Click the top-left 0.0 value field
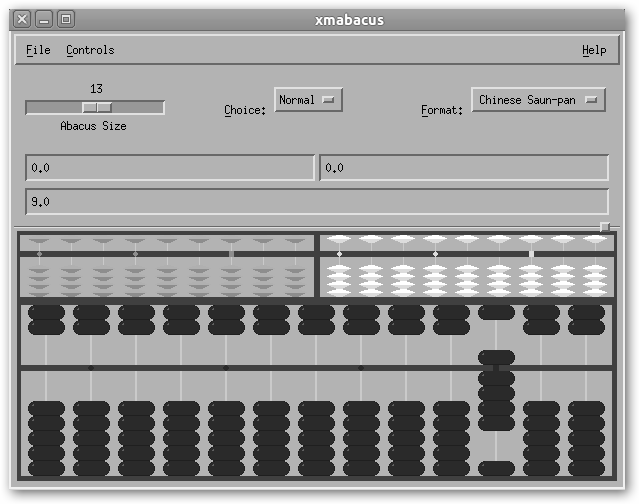Screen dimensions: 639x504 click(170, 168)
